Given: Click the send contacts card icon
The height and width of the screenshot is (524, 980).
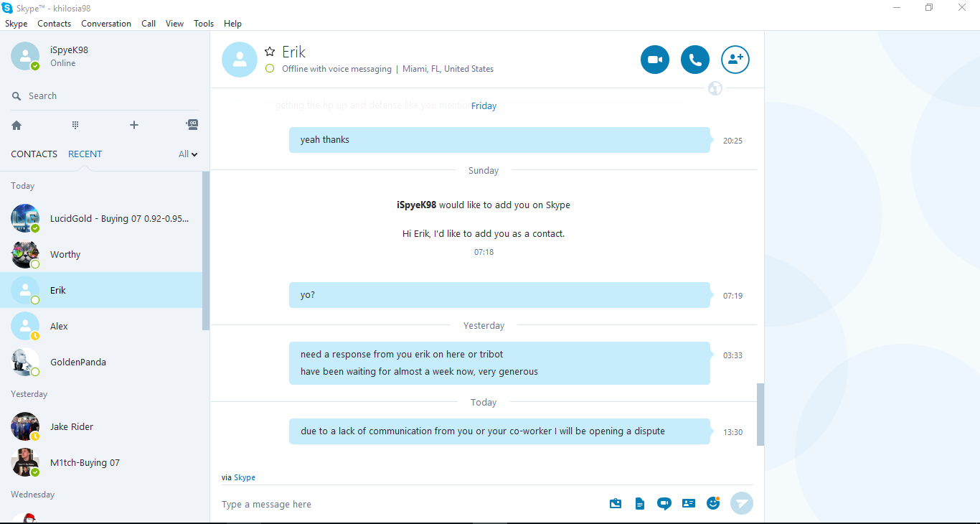Looking at the screenshot, I should click(689, 503).
